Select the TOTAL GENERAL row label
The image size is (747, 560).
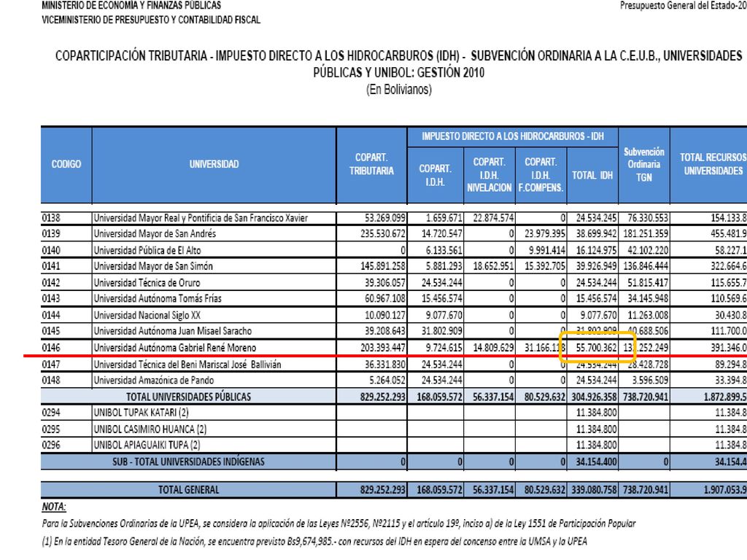coord(189,489)
